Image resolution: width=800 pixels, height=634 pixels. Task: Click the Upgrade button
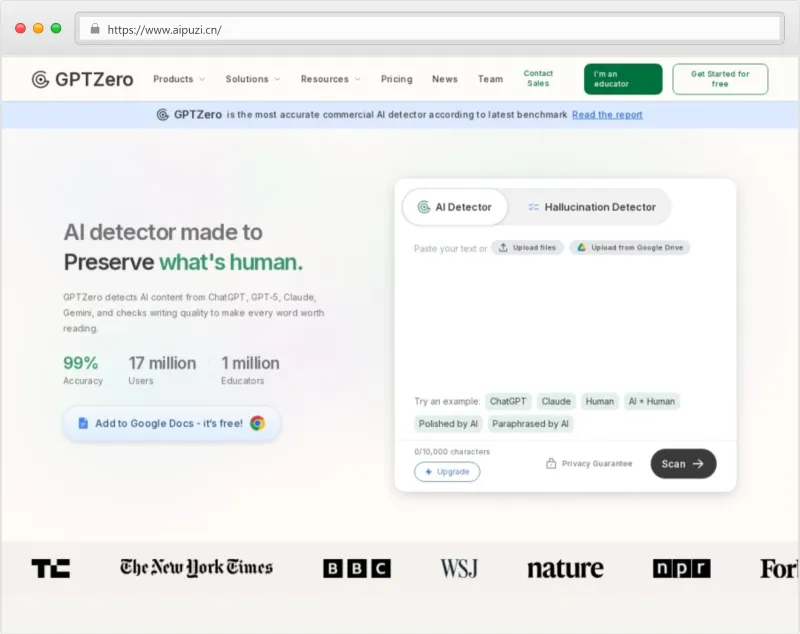(447, 472)
